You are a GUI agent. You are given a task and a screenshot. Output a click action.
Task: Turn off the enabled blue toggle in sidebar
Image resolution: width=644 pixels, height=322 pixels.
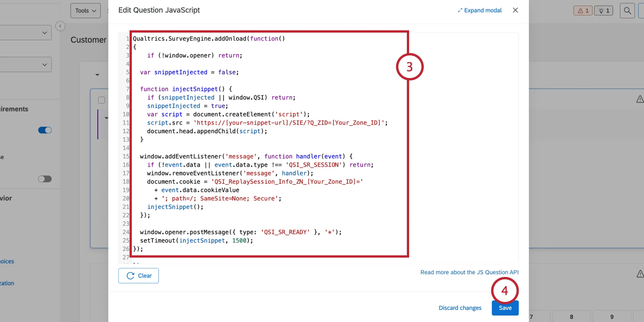click(45, 130)
